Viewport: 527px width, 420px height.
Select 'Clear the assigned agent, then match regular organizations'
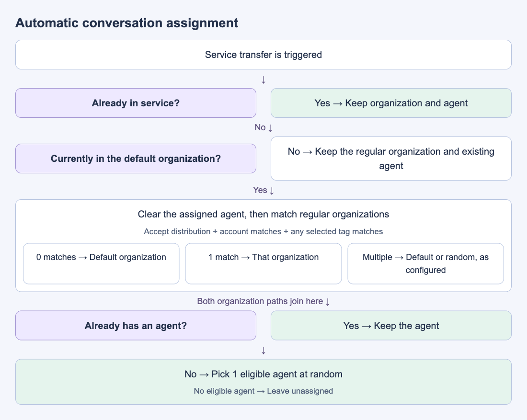click(263, 215)
